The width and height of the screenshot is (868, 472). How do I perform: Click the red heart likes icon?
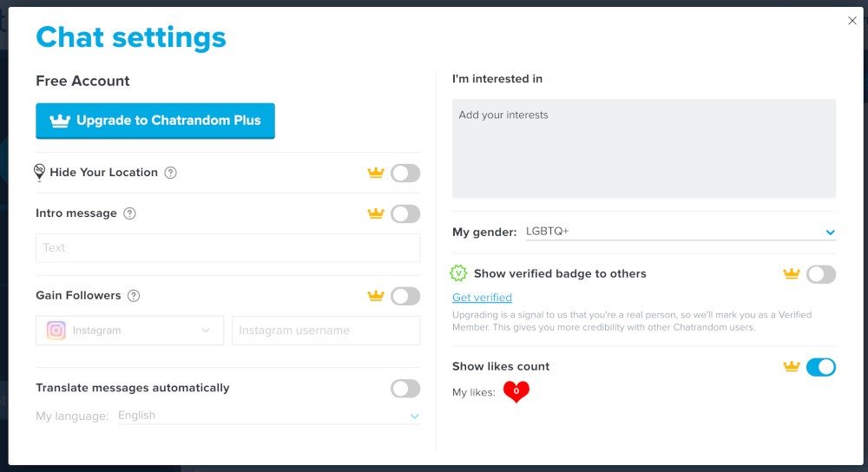[516, 392]
